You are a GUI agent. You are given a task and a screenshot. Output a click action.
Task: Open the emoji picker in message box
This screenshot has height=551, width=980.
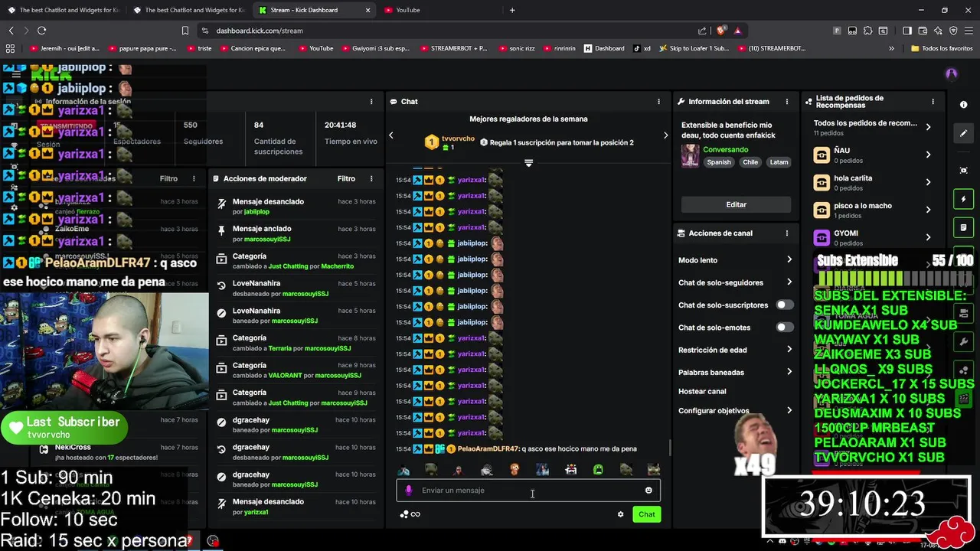point(648,491)
